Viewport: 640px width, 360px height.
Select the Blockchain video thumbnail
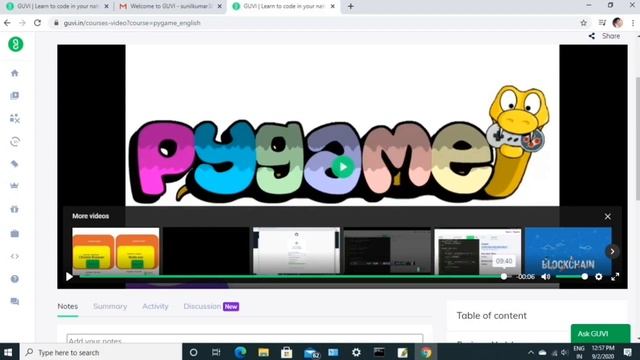point(568,251)
